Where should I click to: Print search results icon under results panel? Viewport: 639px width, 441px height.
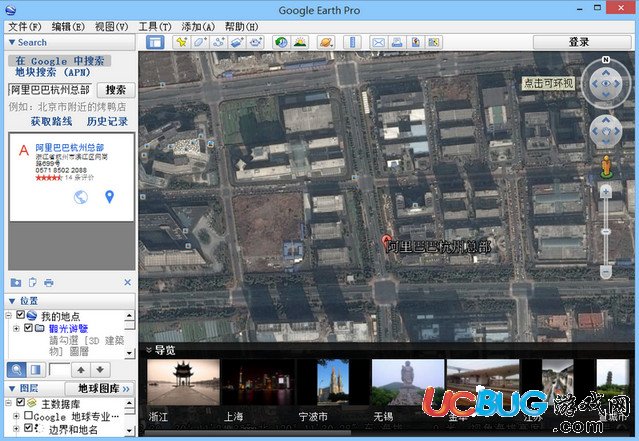48,282
